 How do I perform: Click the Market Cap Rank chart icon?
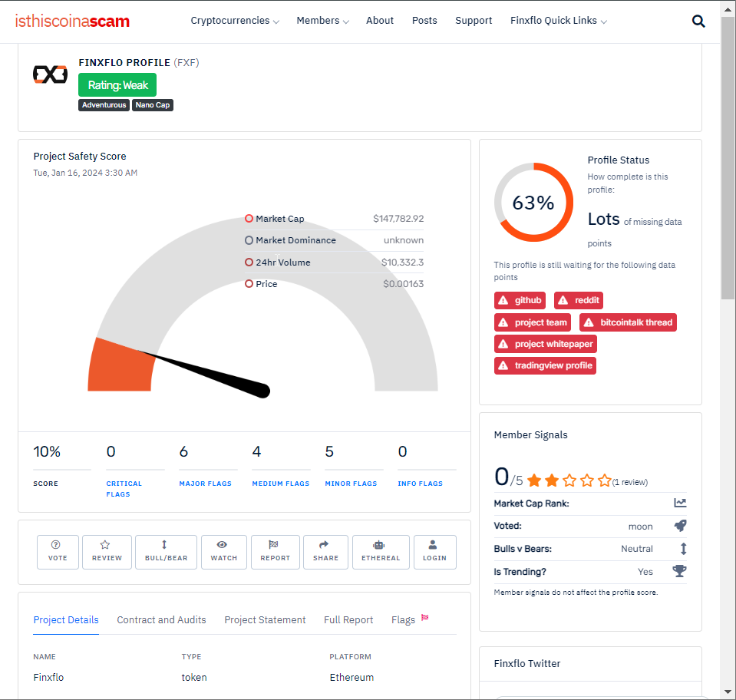click(680, 503)
